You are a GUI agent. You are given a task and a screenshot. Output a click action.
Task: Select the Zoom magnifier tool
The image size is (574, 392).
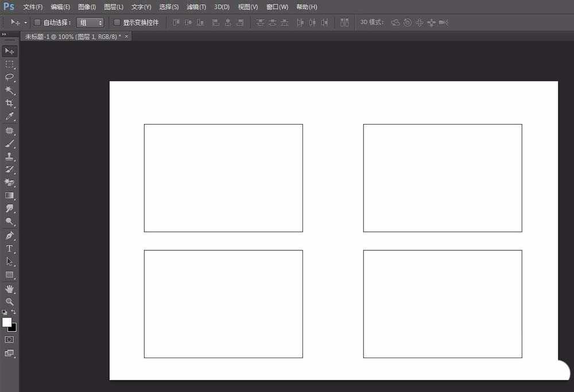pyautogui.click(x=9, y=301)
